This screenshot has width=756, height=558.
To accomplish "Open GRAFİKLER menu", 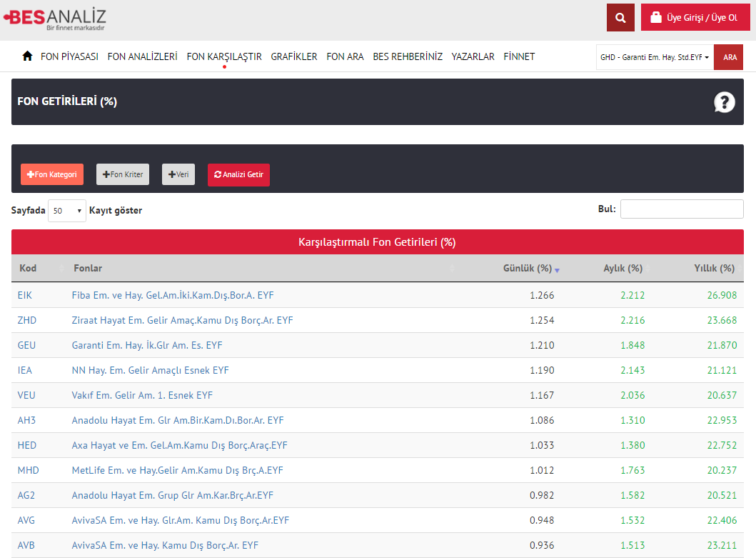I will 294,56.
